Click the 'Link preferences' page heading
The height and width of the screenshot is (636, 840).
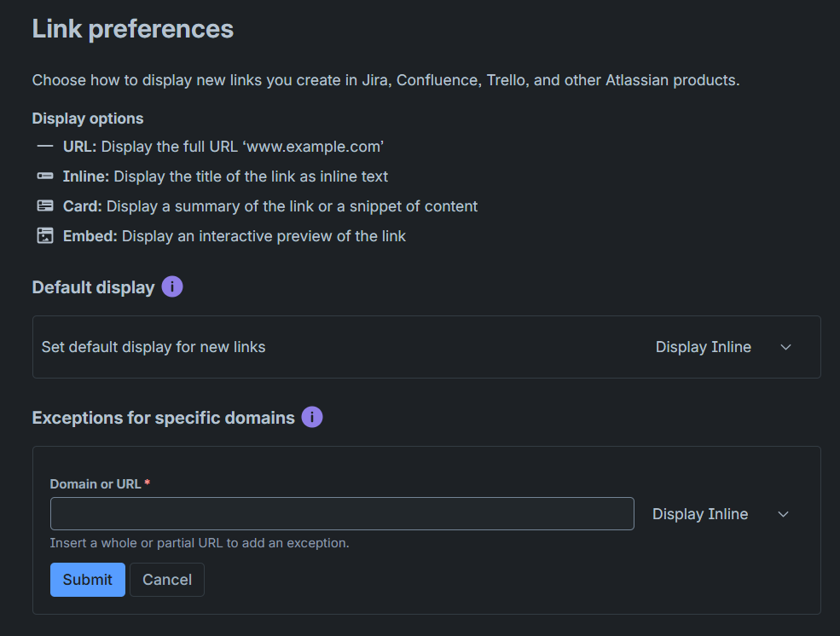(133, 29)
